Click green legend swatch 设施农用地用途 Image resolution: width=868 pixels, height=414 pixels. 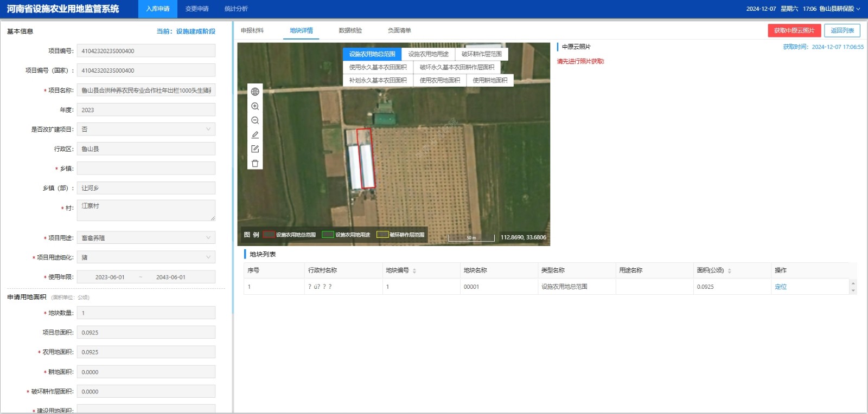(x=328, y=235)
